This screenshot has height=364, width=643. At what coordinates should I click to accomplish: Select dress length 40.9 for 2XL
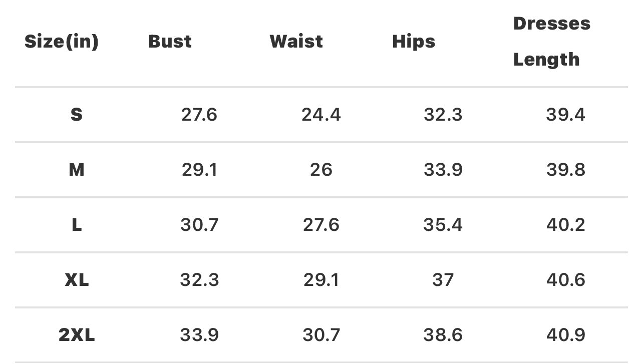(566, 335)
